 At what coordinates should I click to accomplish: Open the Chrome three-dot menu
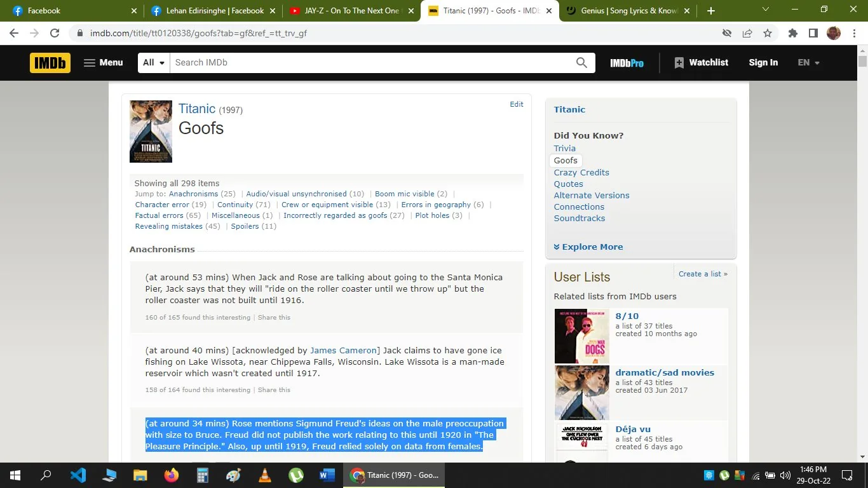(854, 33)
